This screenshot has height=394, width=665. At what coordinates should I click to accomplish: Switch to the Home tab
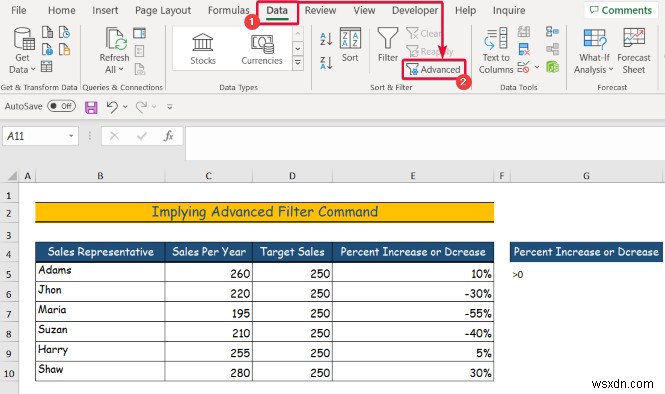point(61,10)
